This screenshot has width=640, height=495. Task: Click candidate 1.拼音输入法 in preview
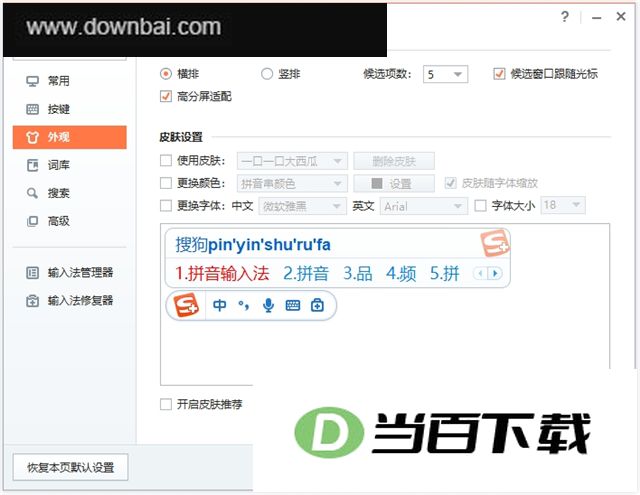pos(222,273)
